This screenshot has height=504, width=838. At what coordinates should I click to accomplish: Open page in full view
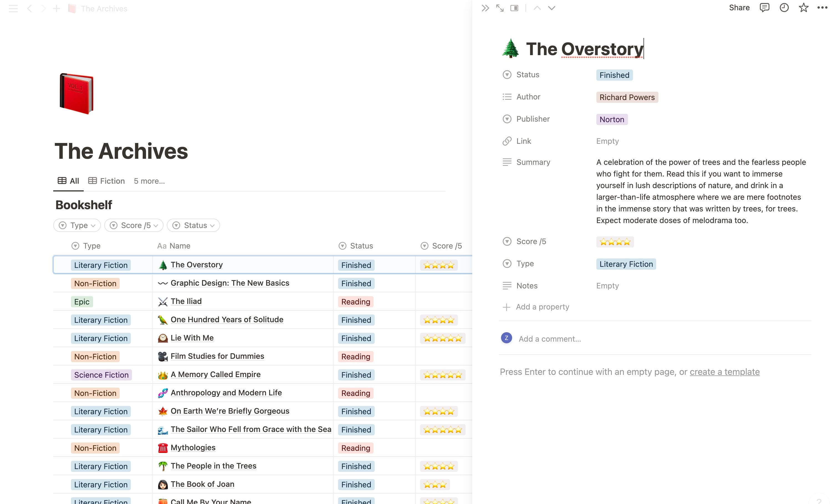500,8
